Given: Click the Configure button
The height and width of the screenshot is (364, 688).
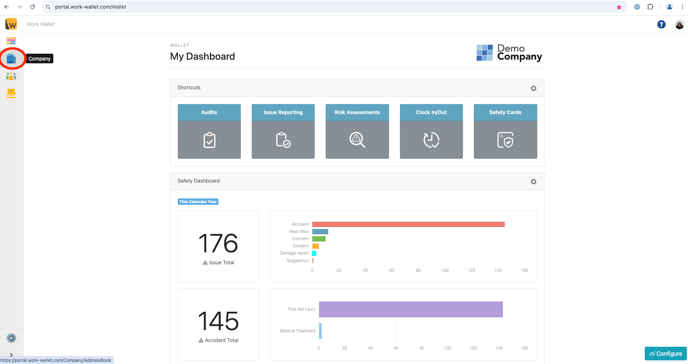Looking at the screenshot, I should click(666, 353).
